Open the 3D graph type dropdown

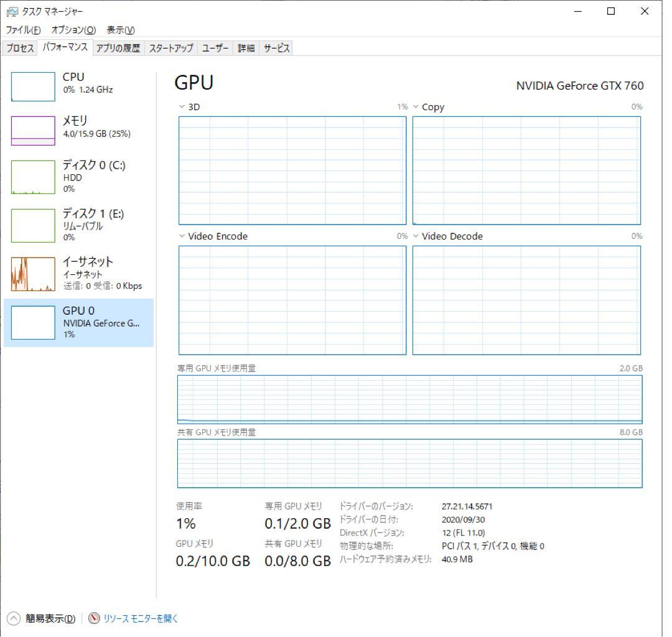tap(180, 106)
